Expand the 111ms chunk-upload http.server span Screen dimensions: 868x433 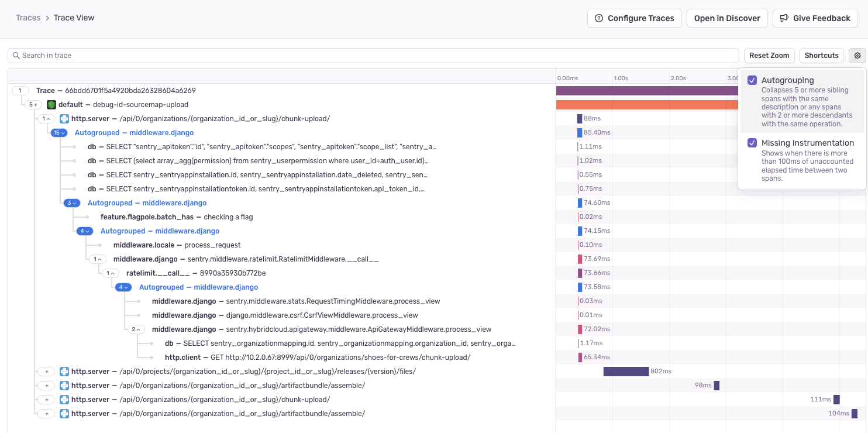tap(46, 400)
